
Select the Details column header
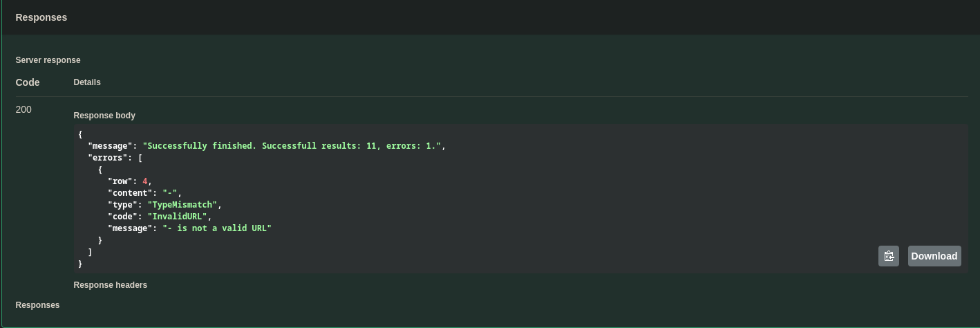(87, 82)
